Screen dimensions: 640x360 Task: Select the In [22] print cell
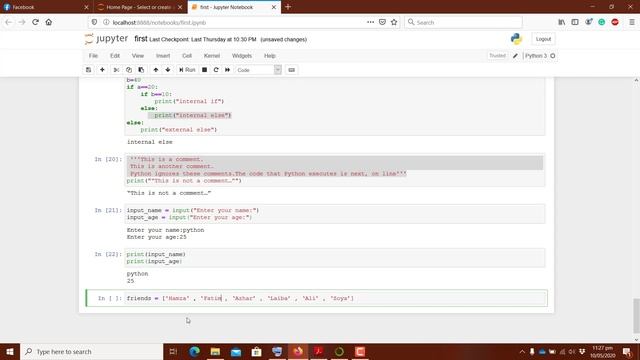click(x=335, y=258)
